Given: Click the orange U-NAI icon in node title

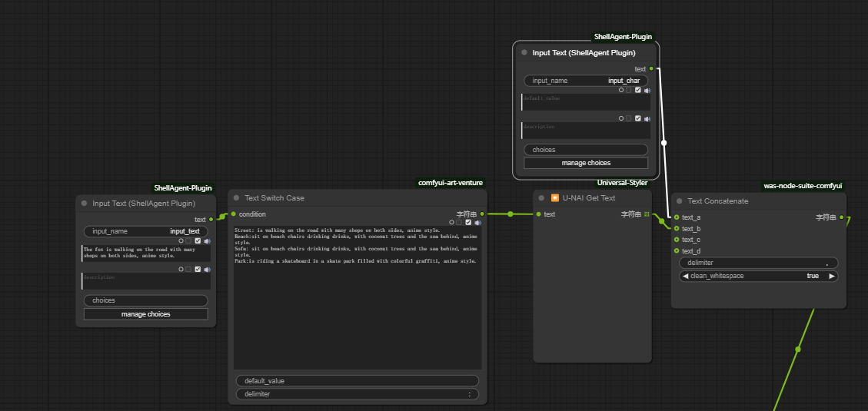Looking at the screenshot, I should [x=554, y=197].
